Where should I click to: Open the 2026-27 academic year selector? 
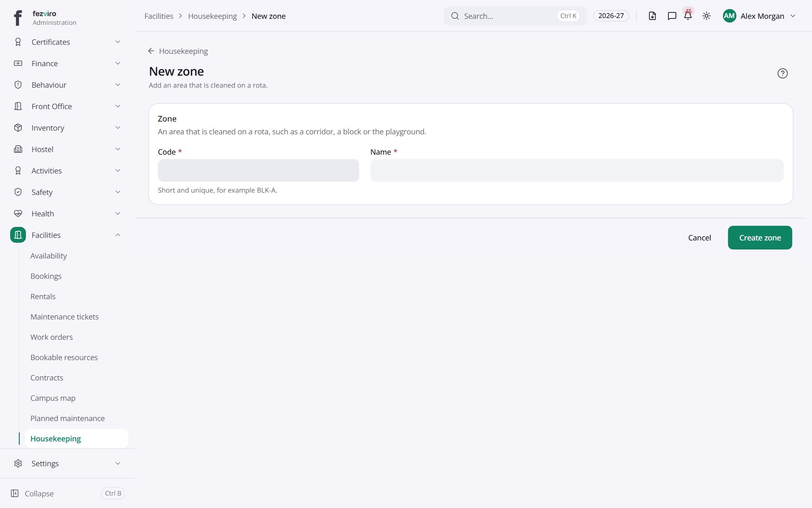point(611,16)
